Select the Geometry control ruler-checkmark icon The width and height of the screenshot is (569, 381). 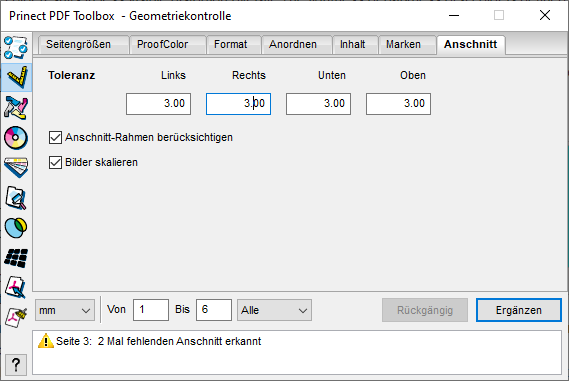tap(16, 77)
